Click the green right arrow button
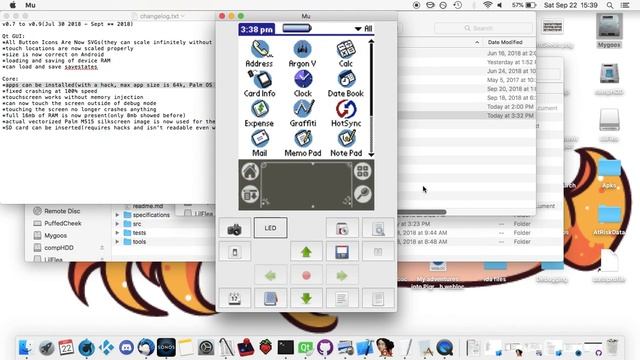This screenshot has height=360, width=640. pyautogui.click(x=342, y=276)
